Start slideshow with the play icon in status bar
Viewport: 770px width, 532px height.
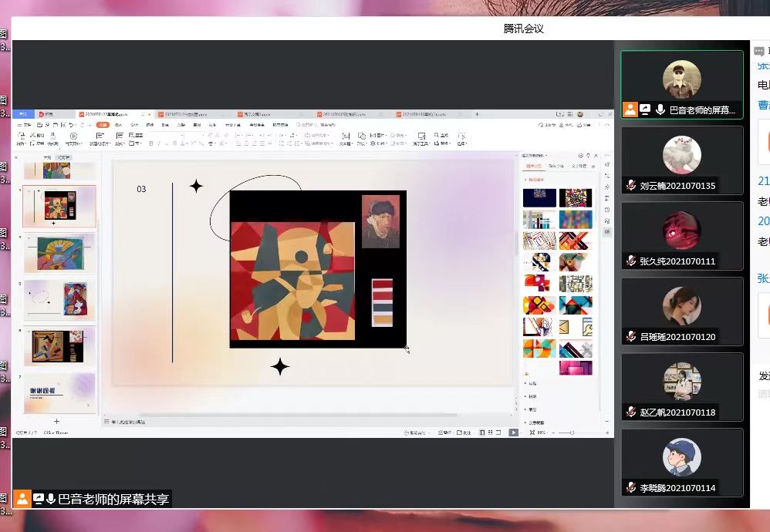(514, 433)
